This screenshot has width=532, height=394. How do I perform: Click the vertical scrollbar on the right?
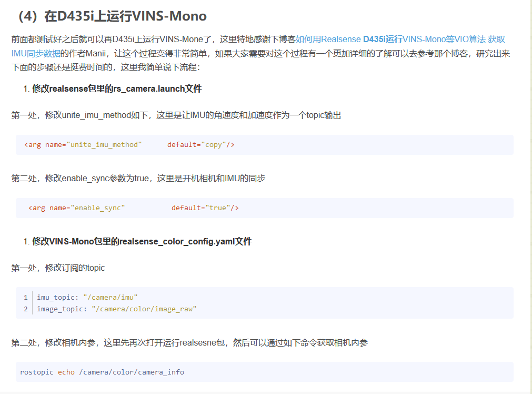pos(528,197)
